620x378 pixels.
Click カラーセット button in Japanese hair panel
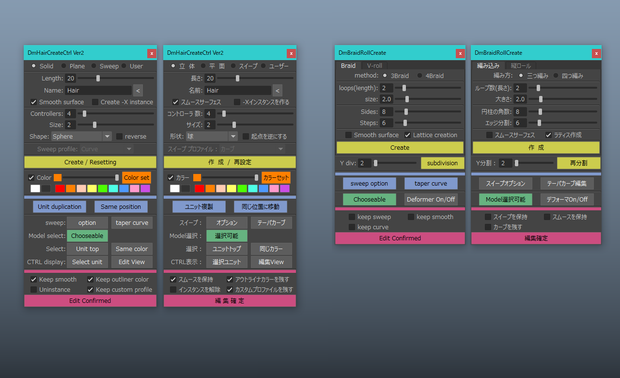(x=276, y=178)
